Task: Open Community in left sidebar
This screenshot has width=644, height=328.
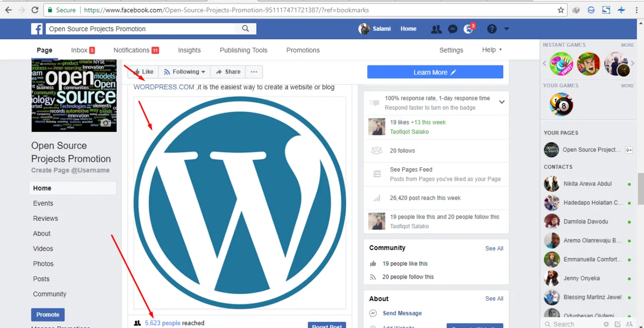Action: [50, 294]
